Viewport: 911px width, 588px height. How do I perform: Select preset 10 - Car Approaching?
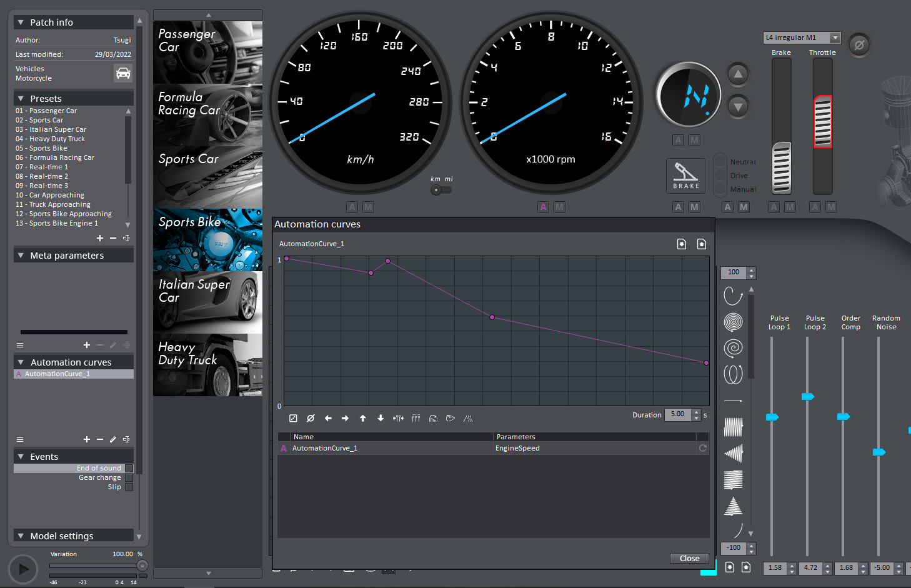[x=50, y=195]
